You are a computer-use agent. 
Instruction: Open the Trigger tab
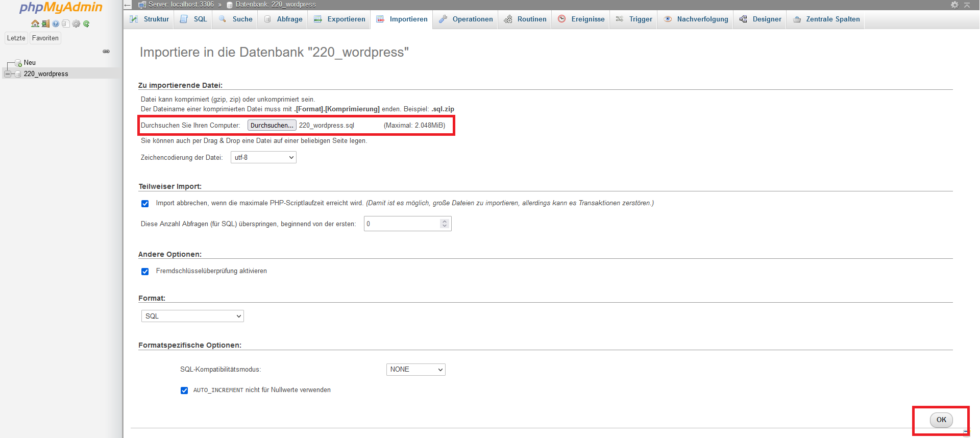tap(634, 19)
